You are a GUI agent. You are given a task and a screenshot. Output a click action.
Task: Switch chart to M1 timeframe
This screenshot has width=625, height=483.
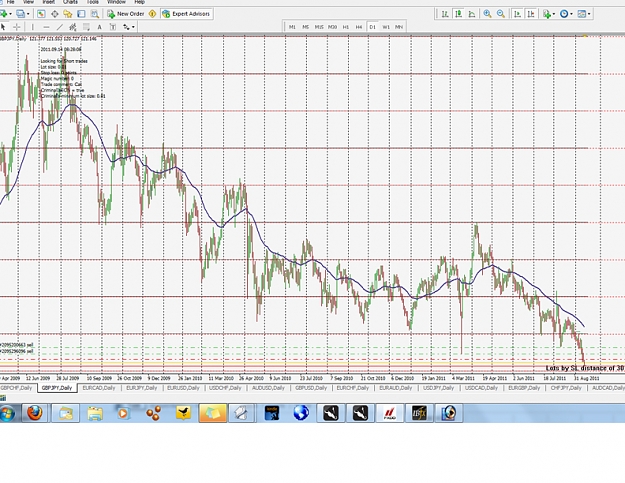pos(292,27)
